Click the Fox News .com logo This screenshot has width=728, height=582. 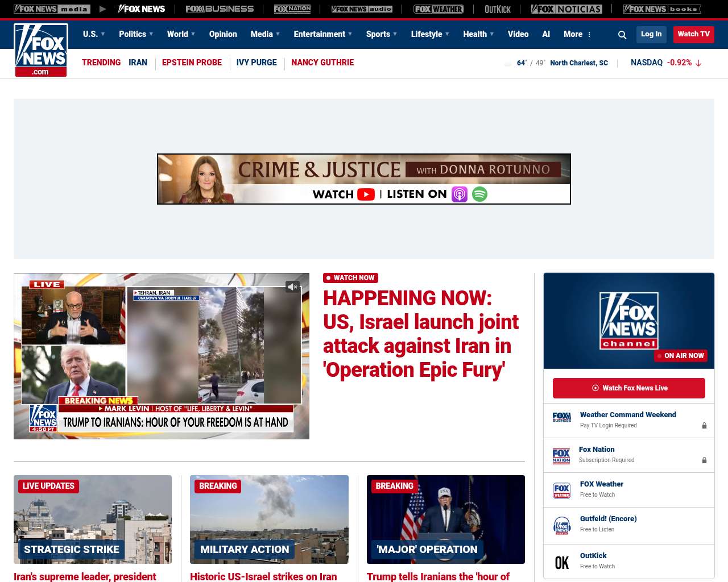coord(41,50)
